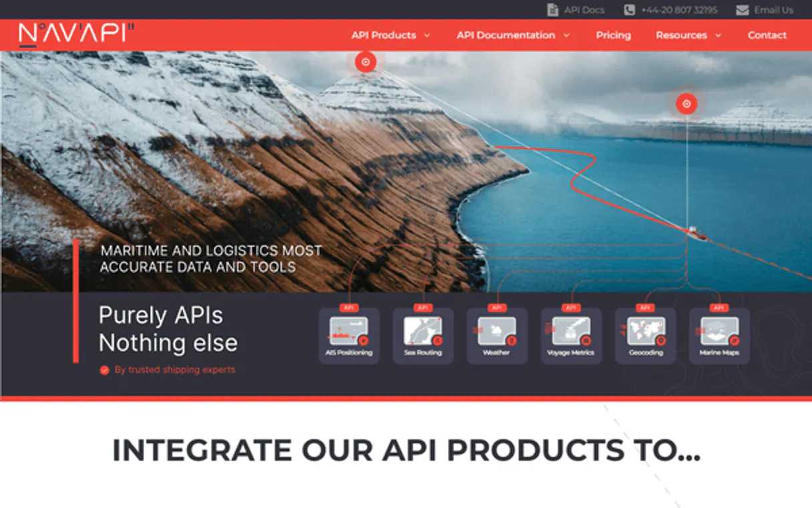The height and width of the screenshot is (508, 812).
Task: Go to the Contact menu item
Action: [x=767, y=35]
